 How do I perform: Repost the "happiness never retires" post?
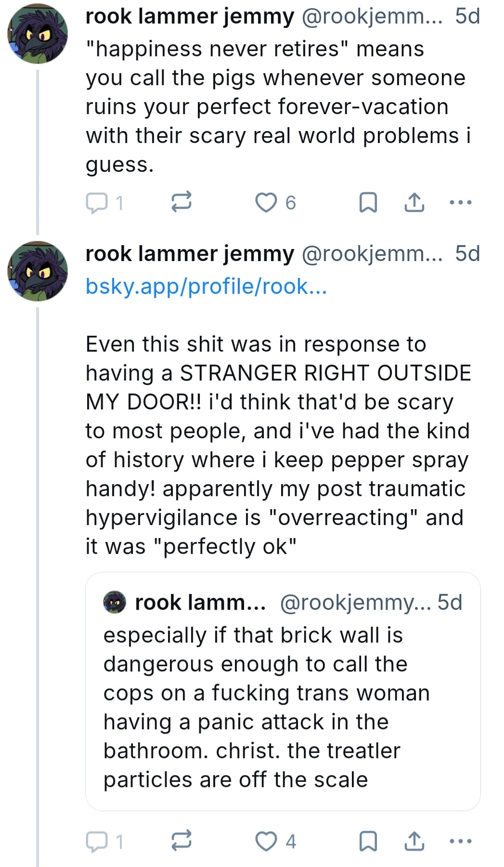[x=182, y=202]
